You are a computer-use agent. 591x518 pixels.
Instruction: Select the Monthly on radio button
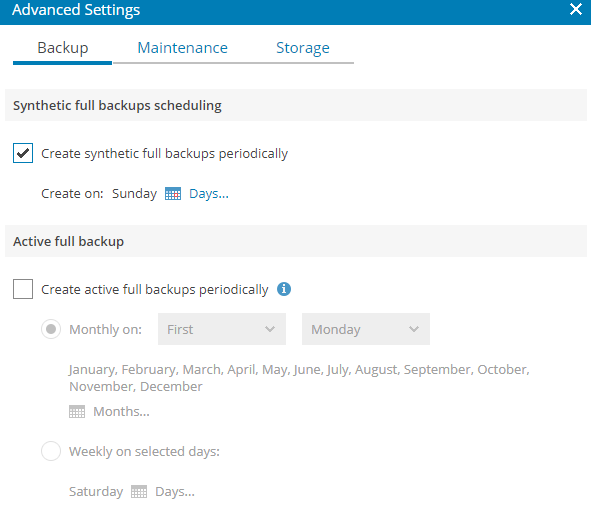coord(51,329)
